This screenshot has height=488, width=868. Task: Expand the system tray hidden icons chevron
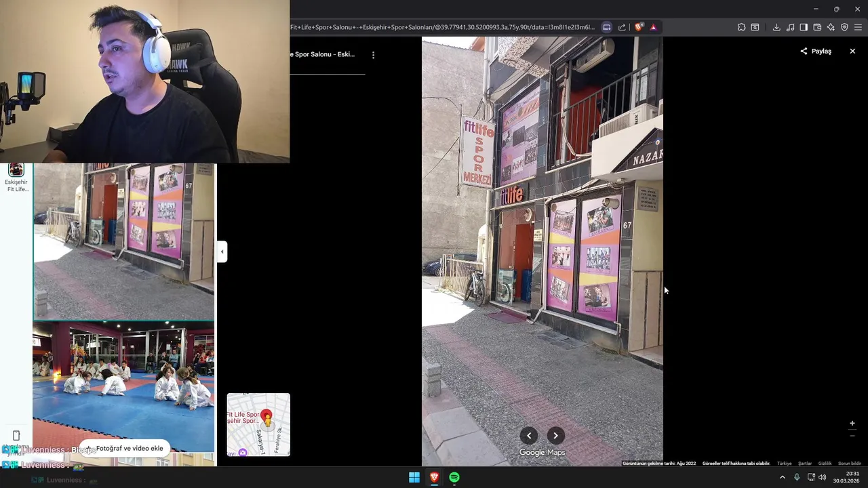click(782, 477)
